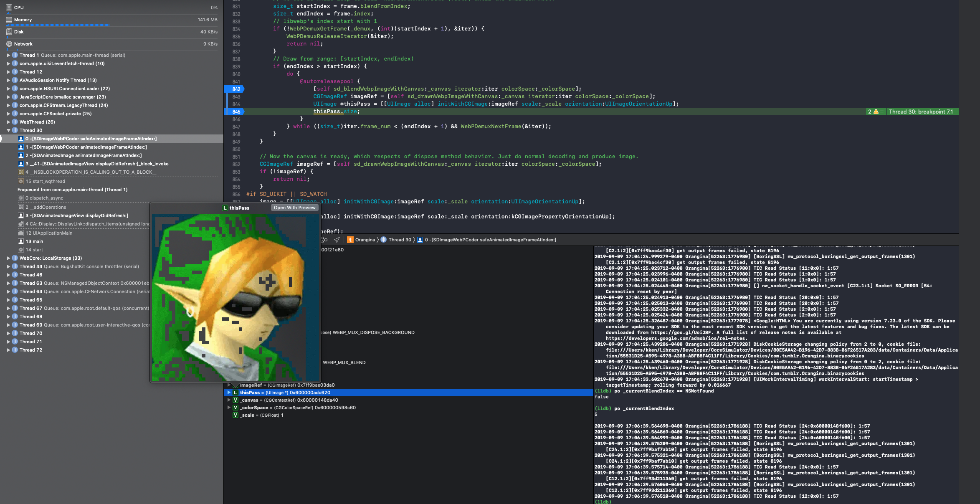980x504 pixels.
Task: Open the Network usage gauge
Action: (x=23, y=43)
